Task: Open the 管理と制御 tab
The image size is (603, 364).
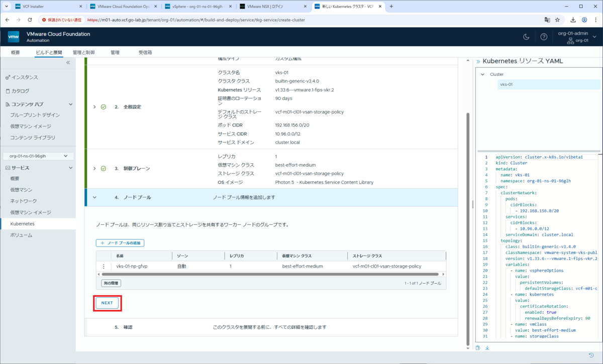Action: click(83, 52)
